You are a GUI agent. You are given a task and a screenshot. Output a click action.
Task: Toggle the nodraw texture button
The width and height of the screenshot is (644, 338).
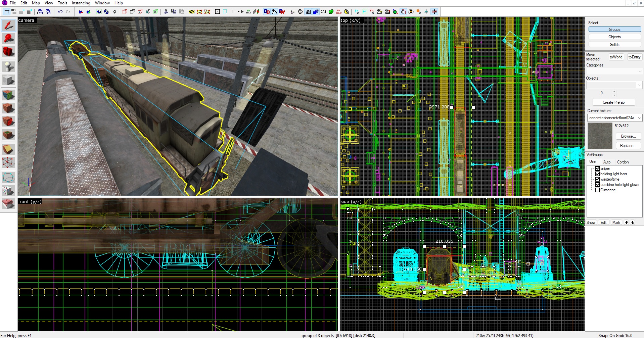[x=339, y=12]
